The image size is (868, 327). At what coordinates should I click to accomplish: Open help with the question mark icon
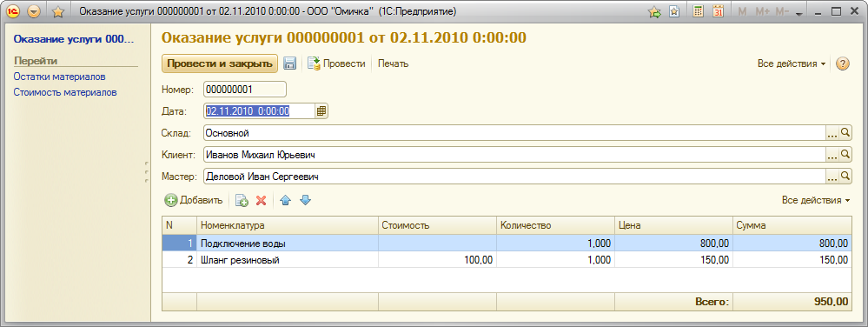pyautogui.click(x=842, y=63)
